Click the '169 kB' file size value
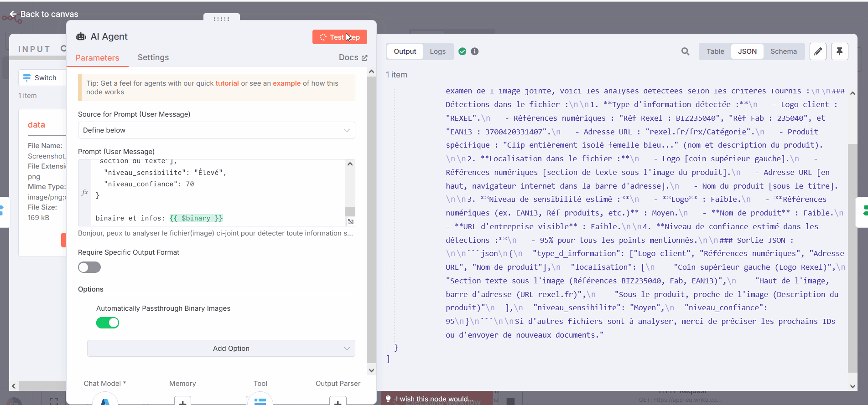Screen dimensions: 868x405 click(38, 218)
